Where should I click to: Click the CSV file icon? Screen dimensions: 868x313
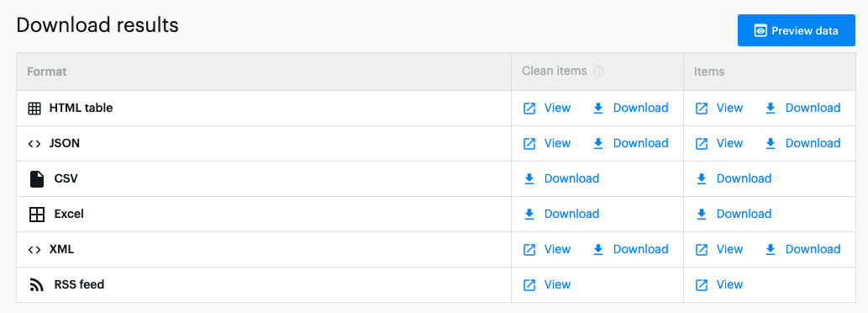pos(36,179)
